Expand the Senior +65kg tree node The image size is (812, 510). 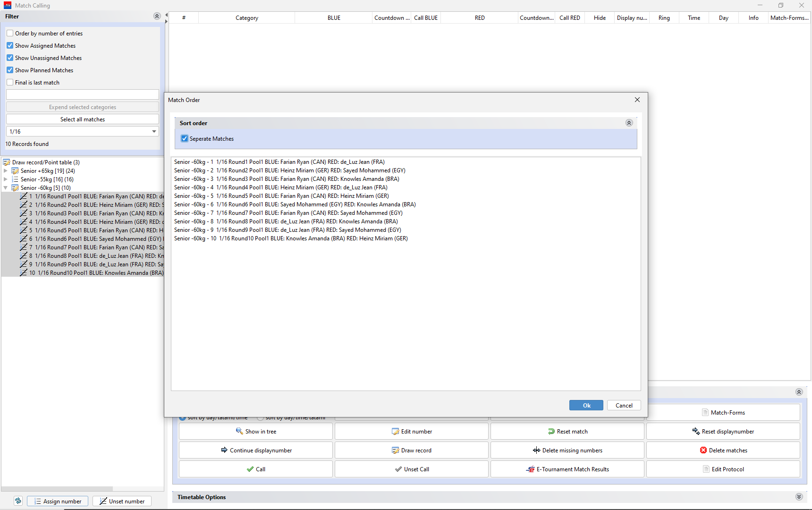6,171
